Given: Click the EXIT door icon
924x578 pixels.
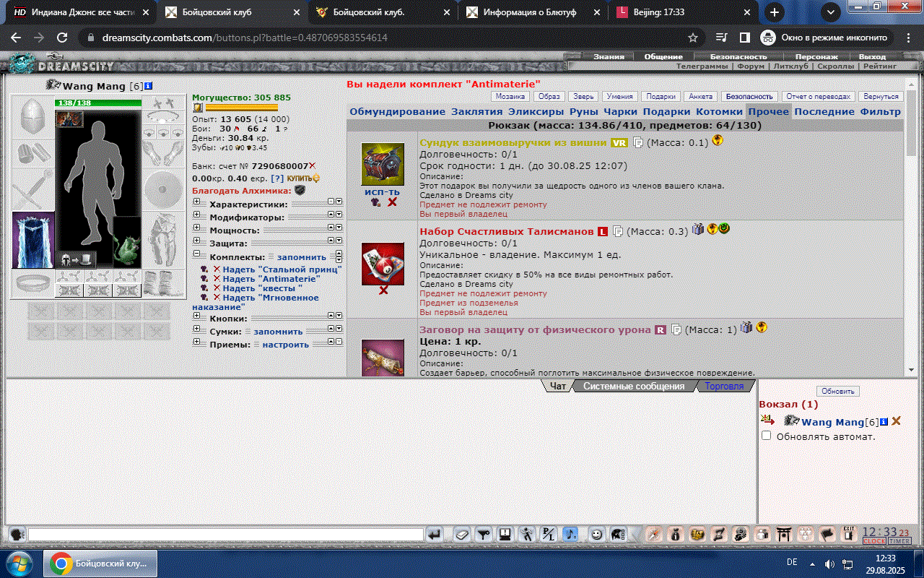Looking at the screenshot, I should [x=849, y=535].
